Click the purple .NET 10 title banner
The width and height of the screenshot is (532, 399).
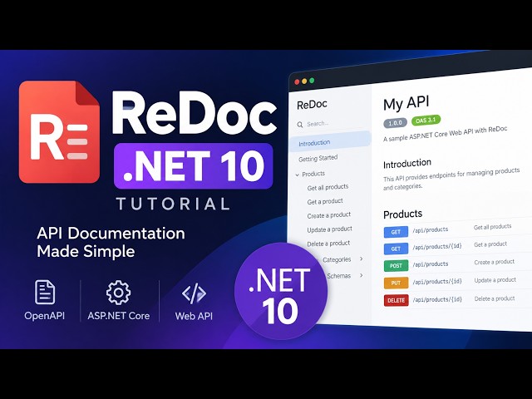pyautogui.click(x=194, y=166)
